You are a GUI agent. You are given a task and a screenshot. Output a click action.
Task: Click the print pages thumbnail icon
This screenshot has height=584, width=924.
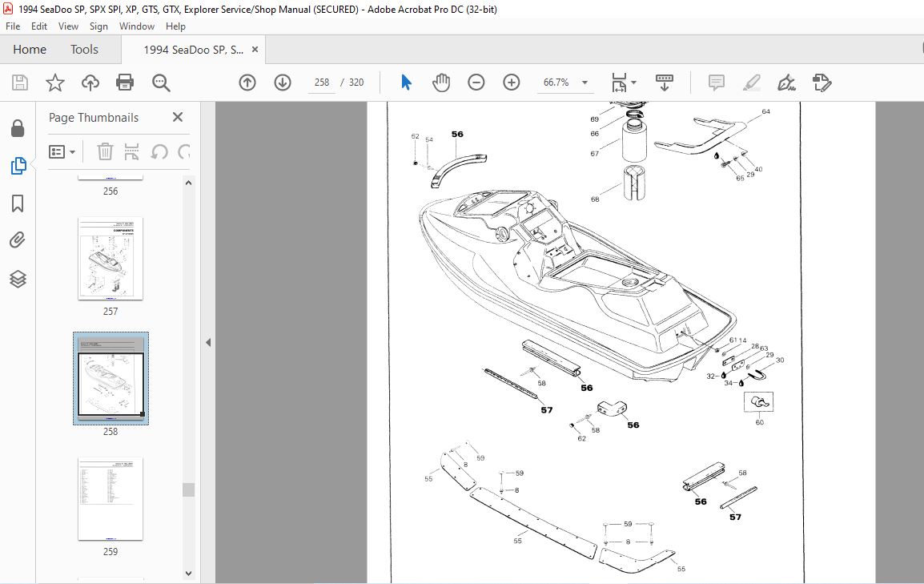[132, 152]
